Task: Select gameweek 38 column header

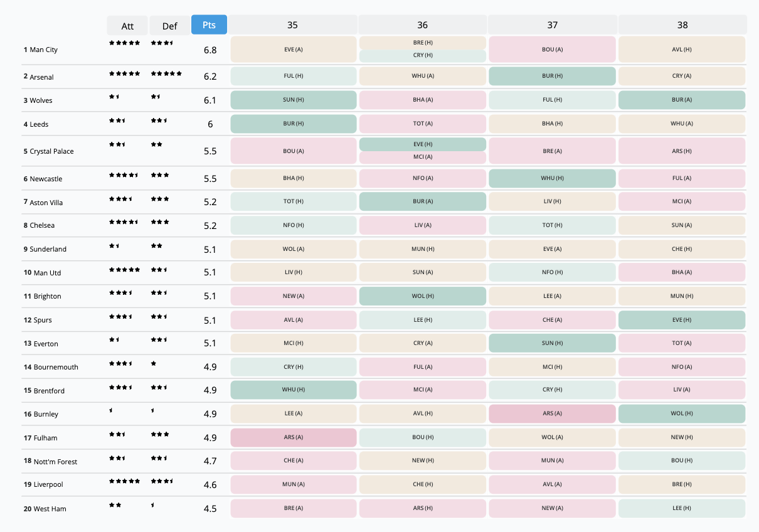Action: (682, 25)
